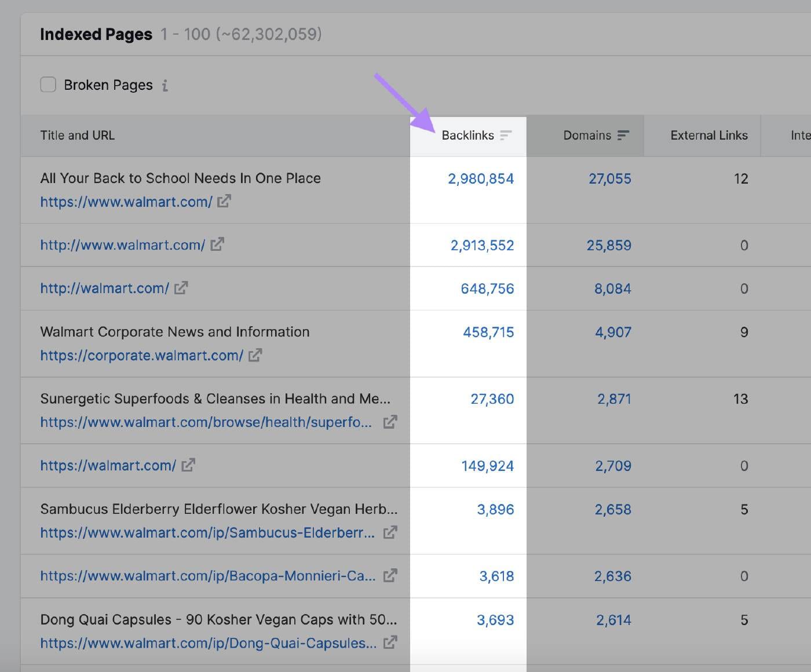Click the 2,614 domains value
Image resolution: width=811 pixels, height=672 pixels.
tap(614, 620)
